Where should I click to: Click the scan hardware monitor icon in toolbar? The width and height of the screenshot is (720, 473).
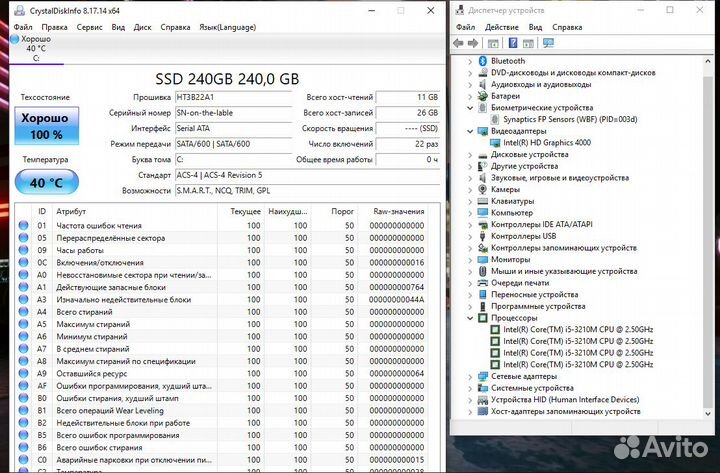click(x=548, y=43)
